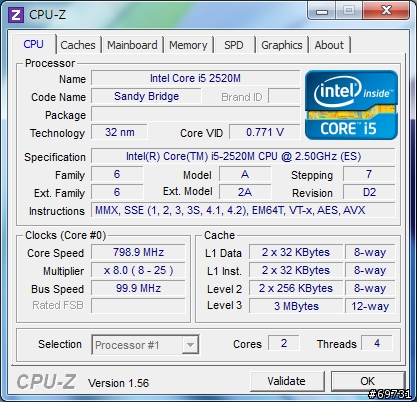Close the CPU-Z window
Viewport: 417px width, 402px height.
pyautogui.click(x=386, y=11)
